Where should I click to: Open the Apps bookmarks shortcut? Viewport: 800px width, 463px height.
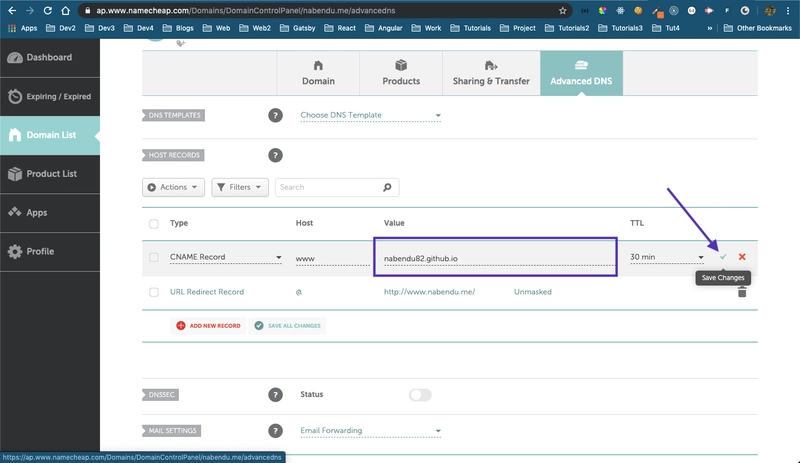(22, 28)
